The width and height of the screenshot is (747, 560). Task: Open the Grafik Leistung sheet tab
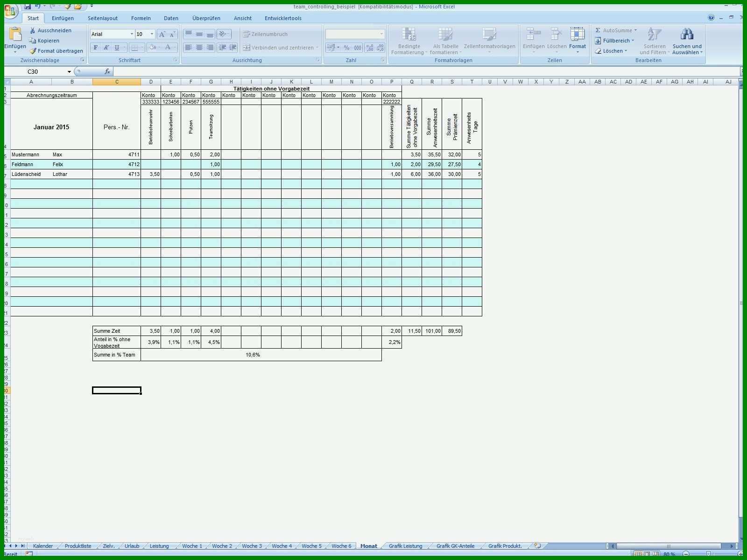(405, 546)
